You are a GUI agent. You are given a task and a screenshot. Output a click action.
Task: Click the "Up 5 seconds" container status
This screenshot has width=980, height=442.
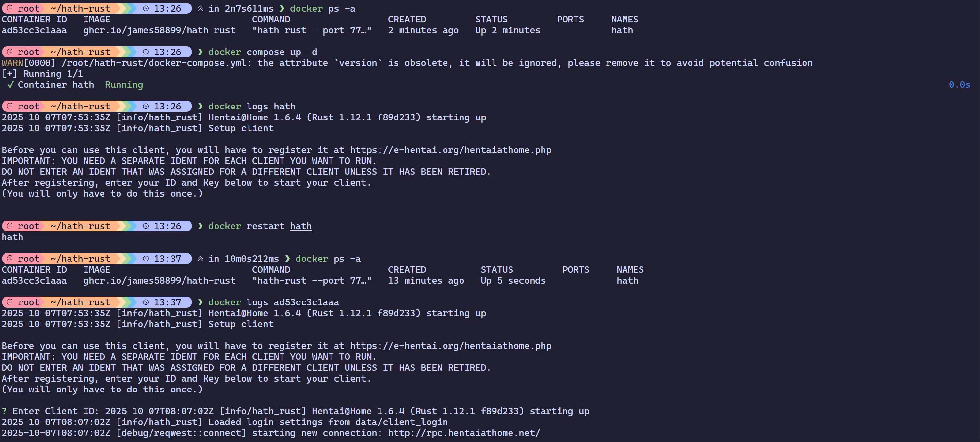[513, 280]
